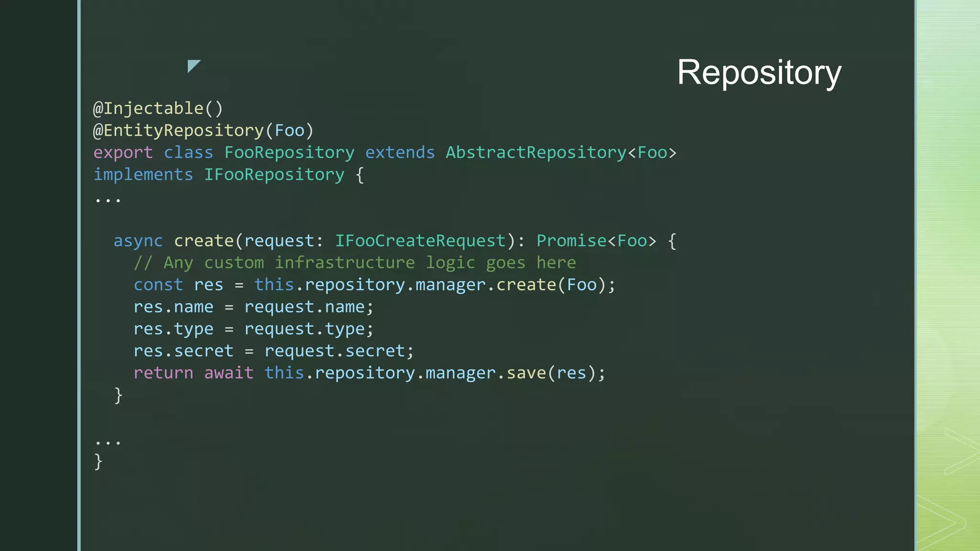Click the "@EntityRepository(Foo)" decorator line
This screenshot has height=551, width=980.
(203, 131)
